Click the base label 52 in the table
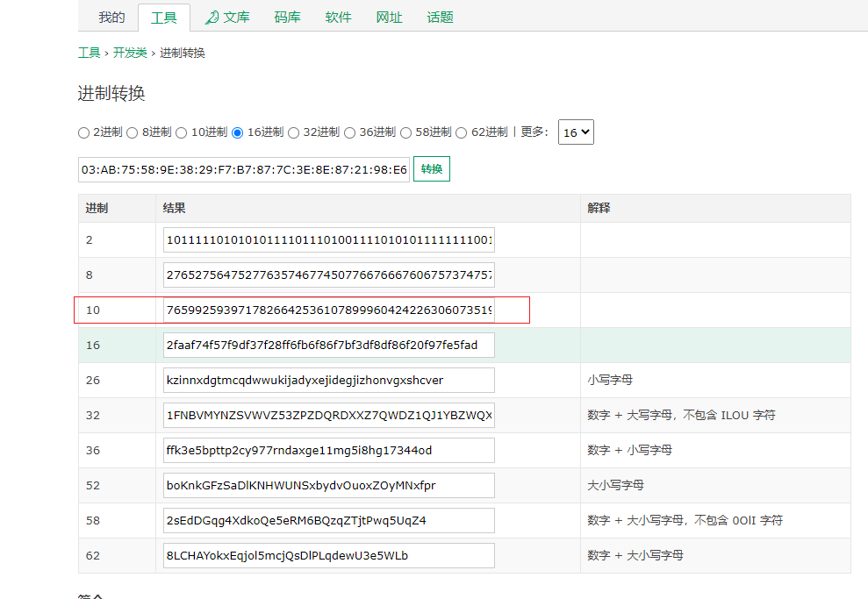The image size is (868, 599). [93, 486]
